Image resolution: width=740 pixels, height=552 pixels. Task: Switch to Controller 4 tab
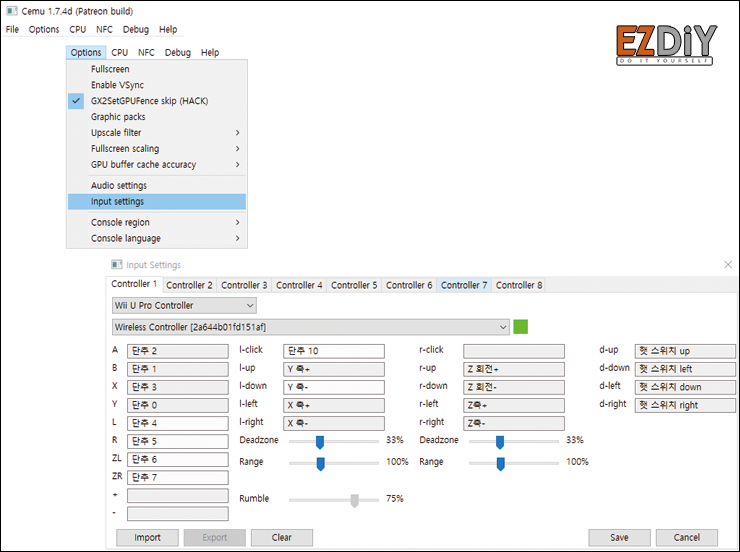click(299, 285)
